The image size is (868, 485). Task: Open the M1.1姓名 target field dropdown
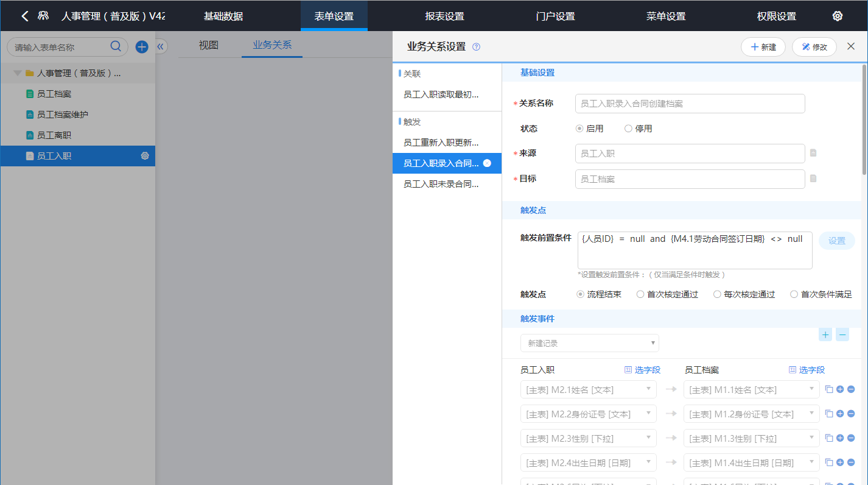coord(752,389)
